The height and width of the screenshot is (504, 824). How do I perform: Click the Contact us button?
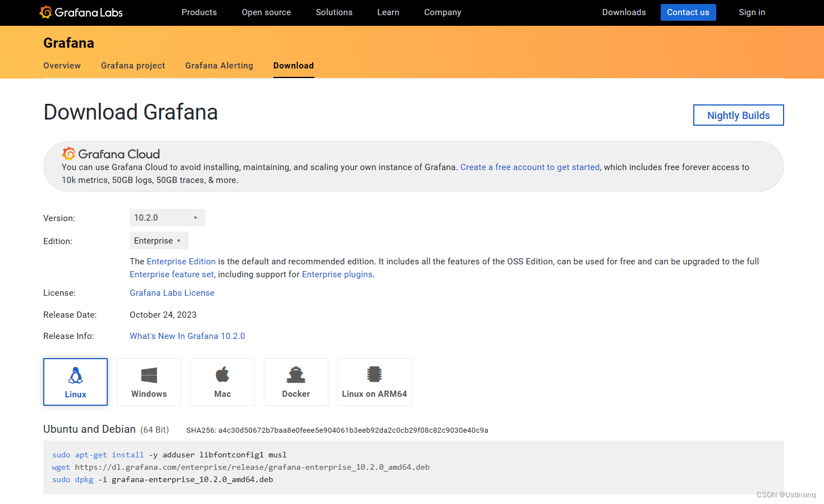coord(688,12)
